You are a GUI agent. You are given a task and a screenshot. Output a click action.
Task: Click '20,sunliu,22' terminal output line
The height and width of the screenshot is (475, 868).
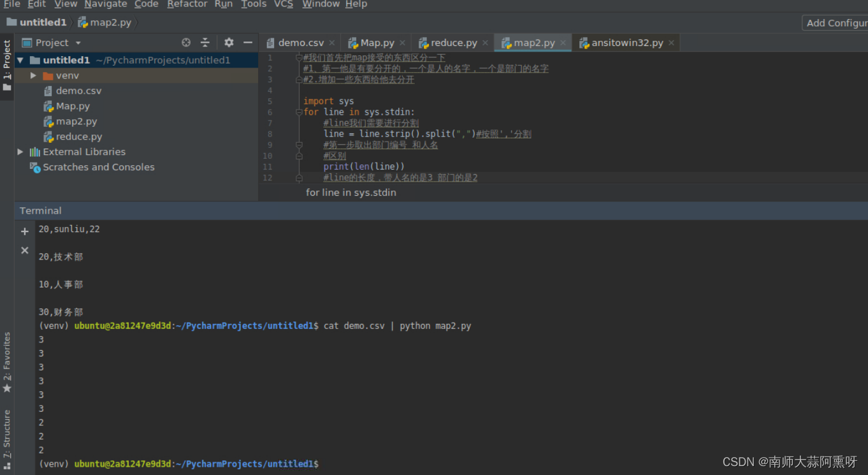pos(69,229)
